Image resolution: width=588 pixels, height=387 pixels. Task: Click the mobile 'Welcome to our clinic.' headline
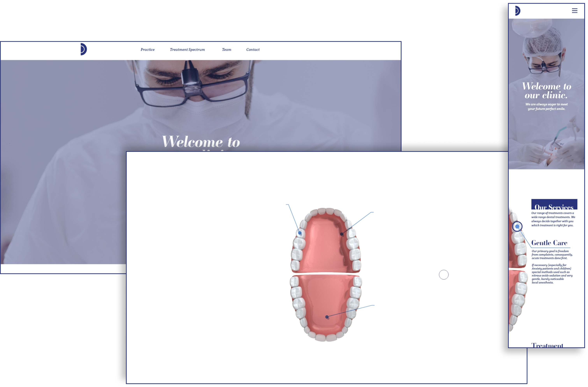(x=546, y=91)
